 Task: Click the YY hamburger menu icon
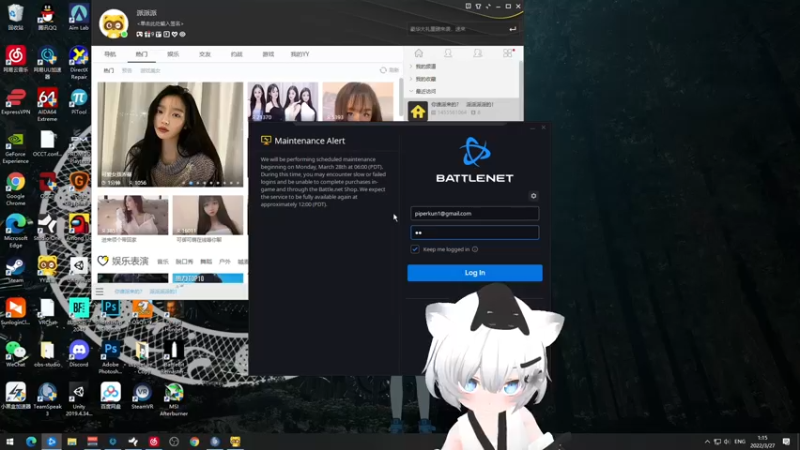coord(99,291)
